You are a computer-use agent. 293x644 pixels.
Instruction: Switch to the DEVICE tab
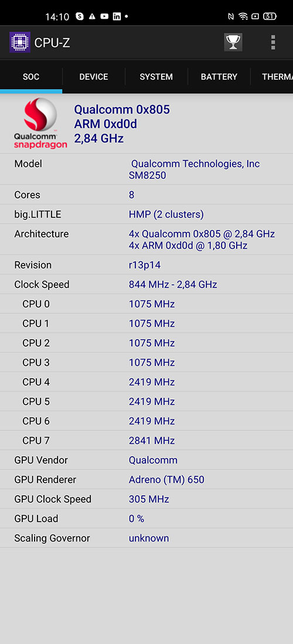pyautogui.click(x=94, y=77)
